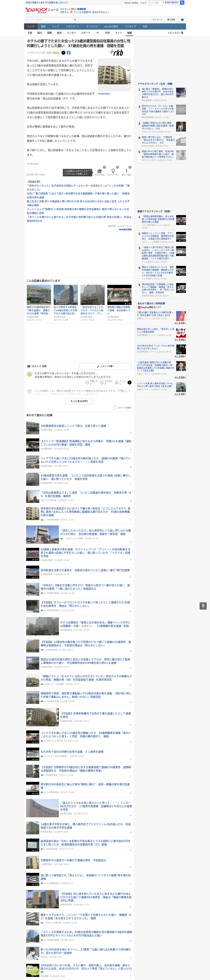
Task: Open the エキスパート navigation tab
Action: point(72,26)
